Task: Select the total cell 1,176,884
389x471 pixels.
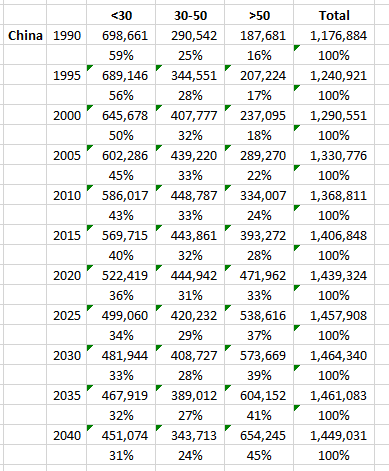Action: tap(334, 35)
